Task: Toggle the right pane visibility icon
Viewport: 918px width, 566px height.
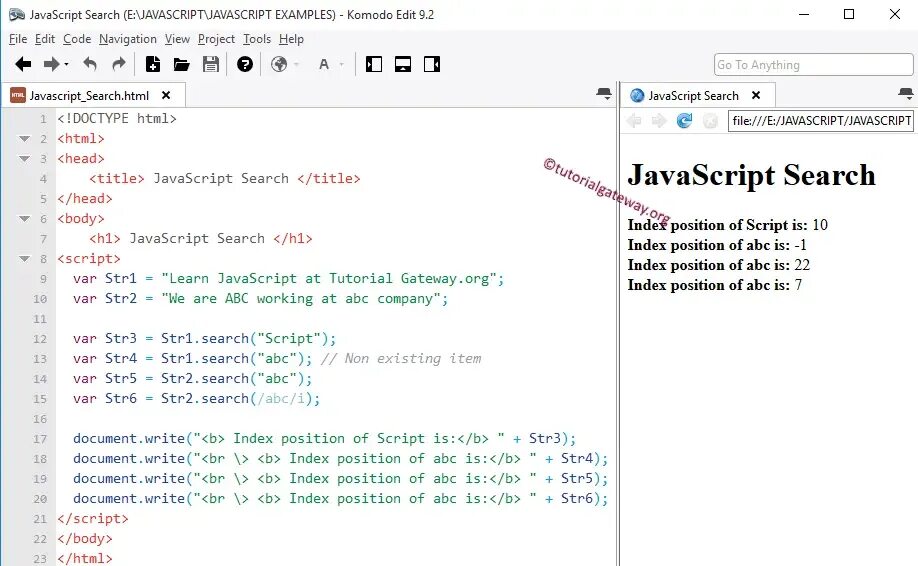Action: coord(432,64)
